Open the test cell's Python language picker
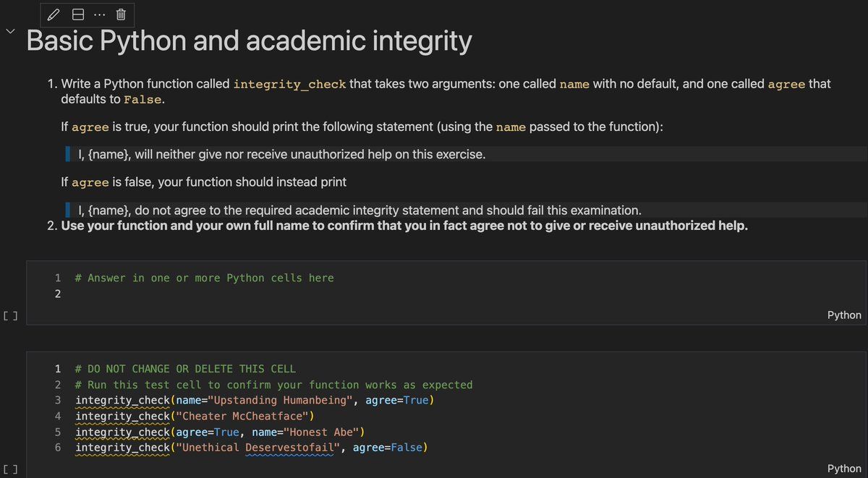 point(843,469)
